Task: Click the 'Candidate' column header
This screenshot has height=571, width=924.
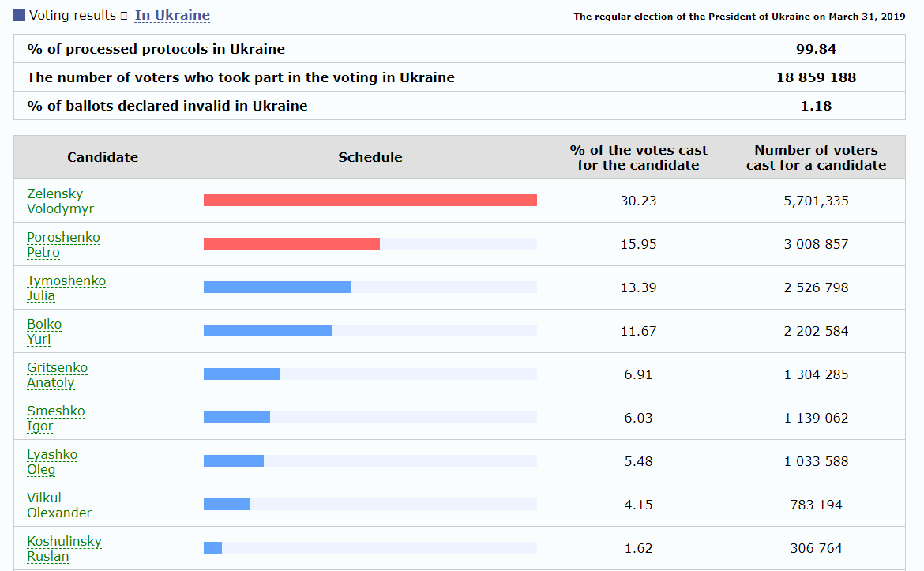Action: tap(103, 157)
